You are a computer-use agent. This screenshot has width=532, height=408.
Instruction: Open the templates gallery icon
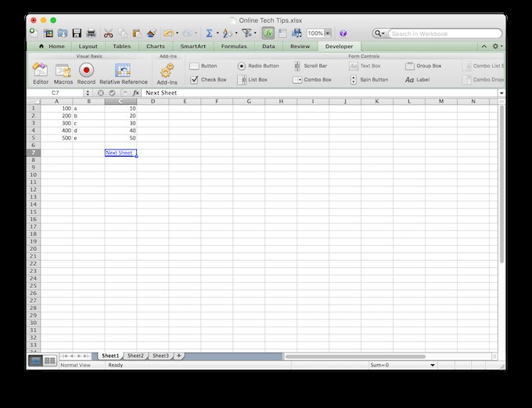(49, 34)
